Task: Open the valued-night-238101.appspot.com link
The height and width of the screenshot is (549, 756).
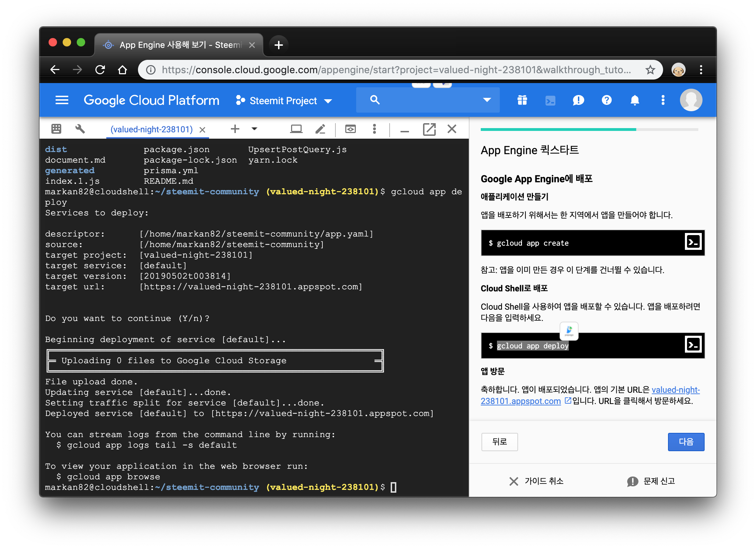Action: tap(520, 401)
